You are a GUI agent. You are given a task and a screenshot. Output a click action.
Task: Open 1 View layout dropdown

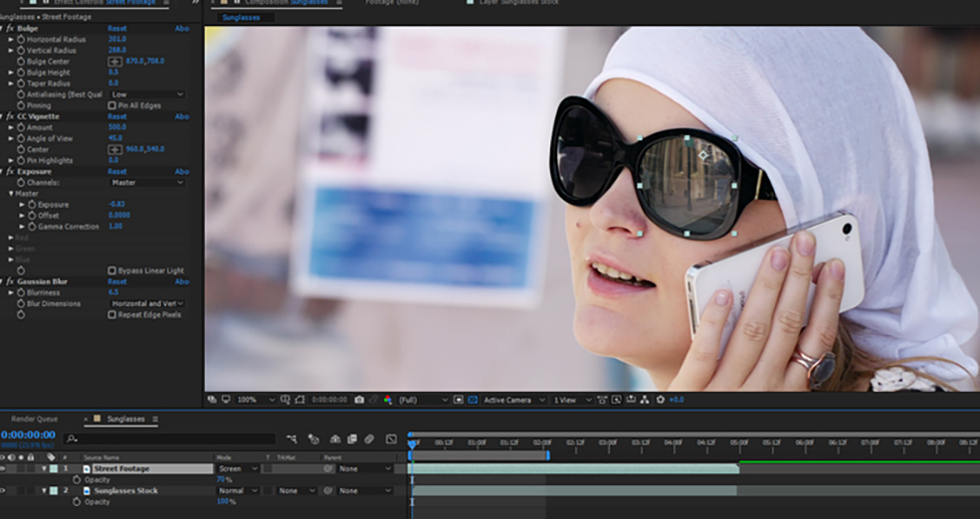pos(572,400)
